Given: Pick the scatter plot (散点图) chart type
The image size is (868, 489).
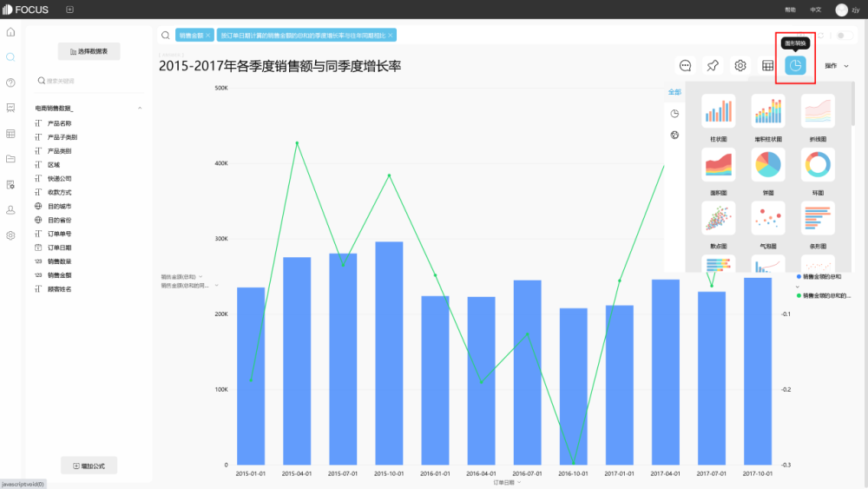Looking at the screenshot, I should [718, 218].
